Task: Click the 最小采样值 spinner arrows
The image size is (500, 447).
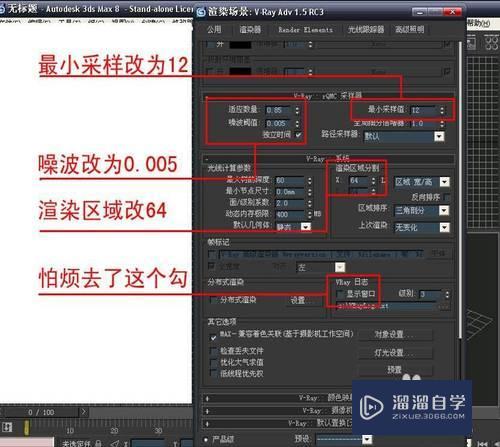Action: (x=442, y=110)
